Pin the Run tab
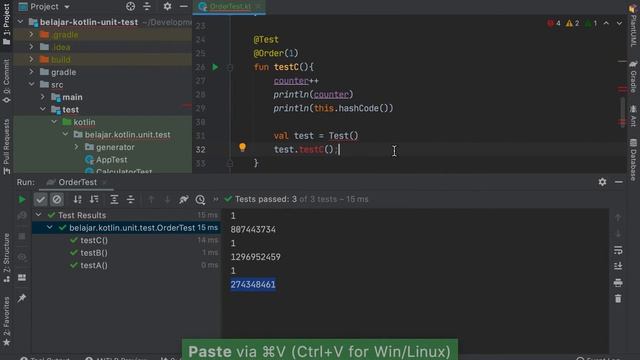The image size is (640, 360). (22, 298)
